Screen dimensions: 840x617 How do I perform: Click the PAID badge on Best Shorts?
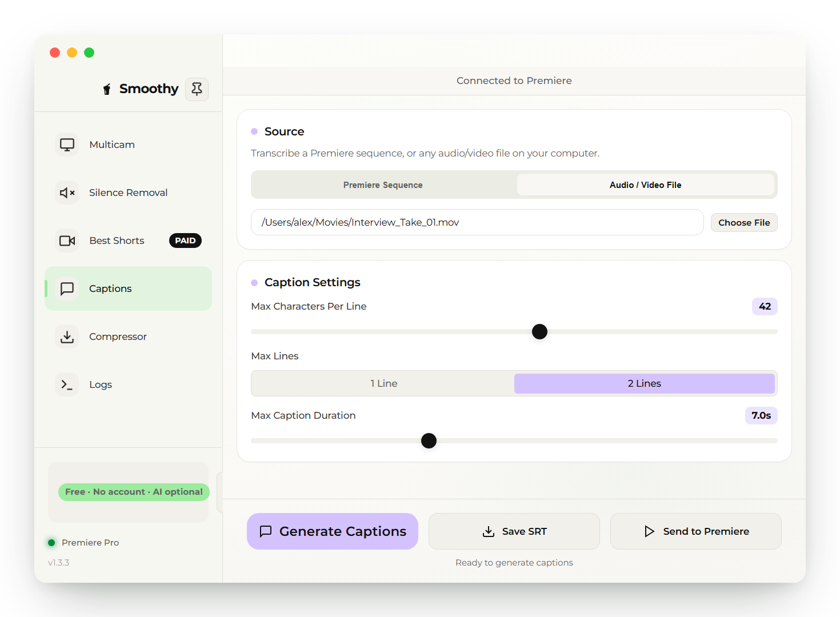185,241
